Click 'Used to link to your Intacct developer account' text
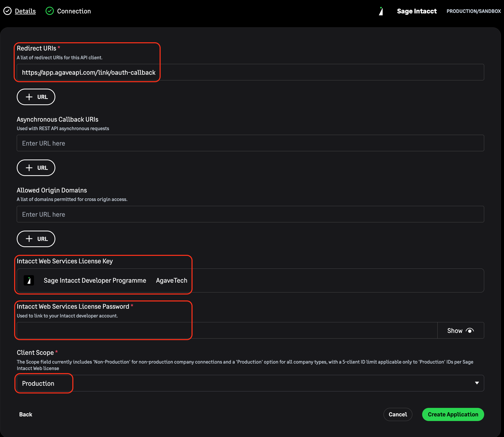 (67, 316)
